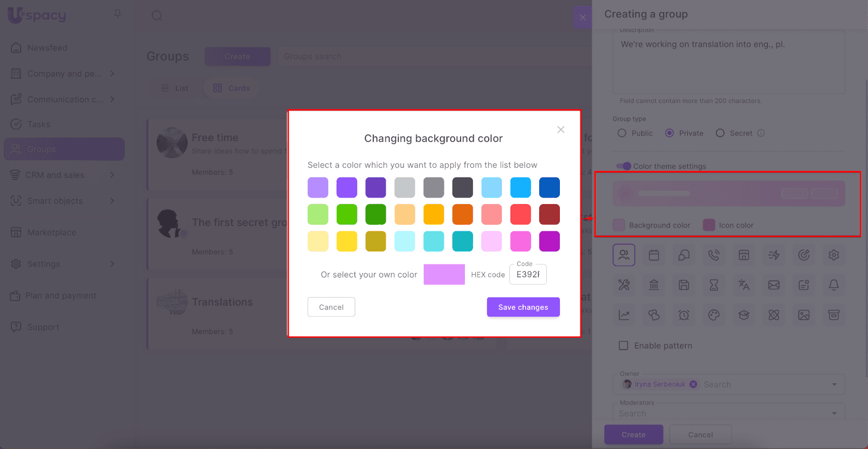Image resolution: width=868 pixels, height=449 pixels.
Task: Cancel the background color dialog
Action: point(331,307)
